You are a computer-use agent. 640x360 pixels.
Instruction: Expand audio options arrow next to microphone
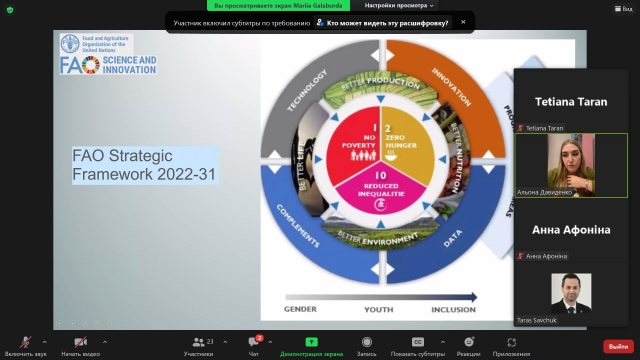tap(44, 342)
